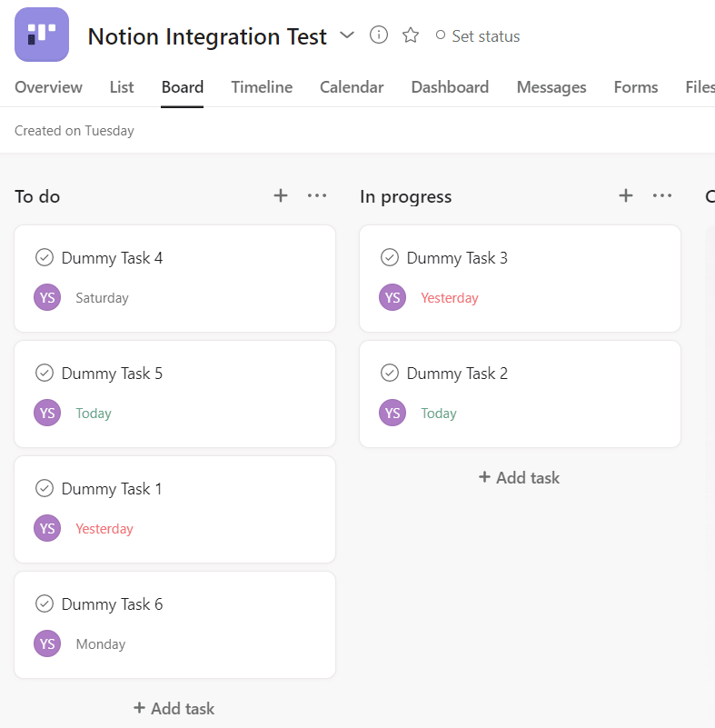Click Add task under In progress column

pyautogui.click(x=519, y=477)
